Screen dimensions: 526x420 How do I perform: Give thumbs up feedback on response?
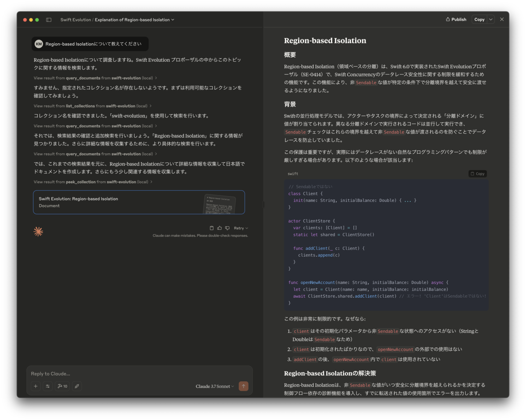[x=220, y=228]
